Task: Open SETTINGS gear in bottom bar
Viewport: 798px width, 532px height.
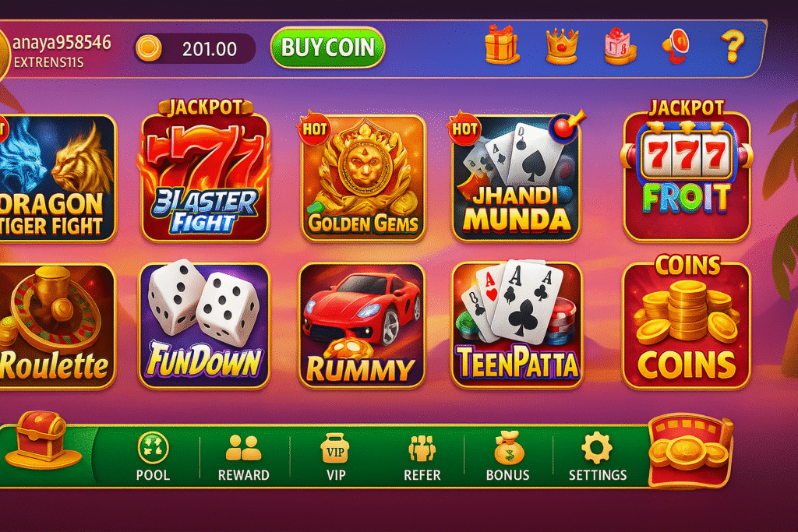Action: (x=598, y=456)
